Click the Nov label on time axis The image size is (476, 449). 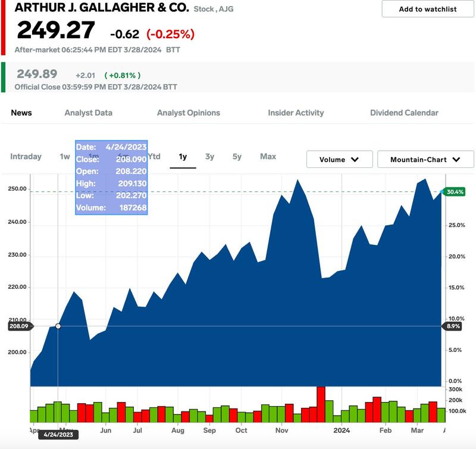coord(281,431)
